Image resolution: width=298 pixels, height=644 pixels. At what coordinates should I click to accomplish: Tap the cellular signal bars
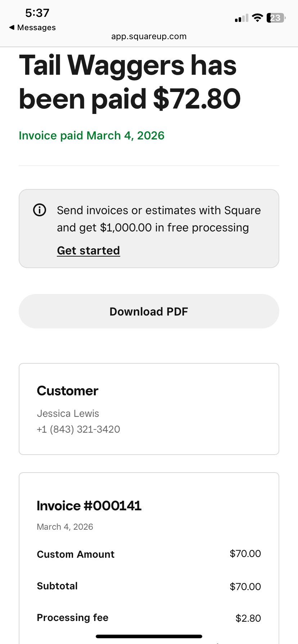pyautogui.click(x=241, y=18)
